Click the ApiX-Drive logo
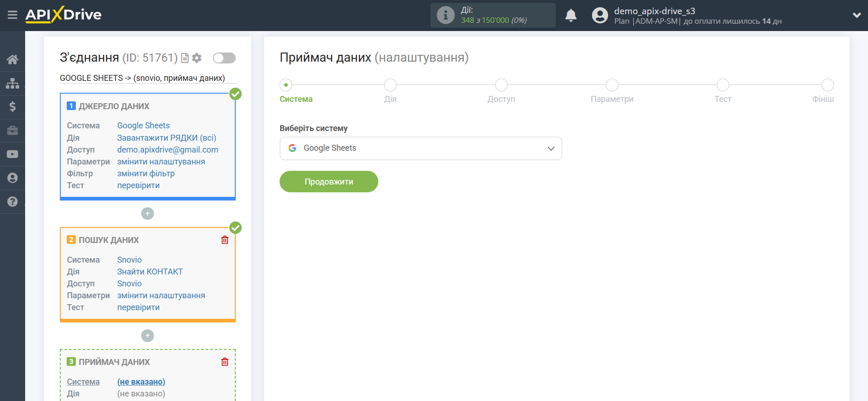The height and width of the screenshot is (401, 868). point(64,15)
